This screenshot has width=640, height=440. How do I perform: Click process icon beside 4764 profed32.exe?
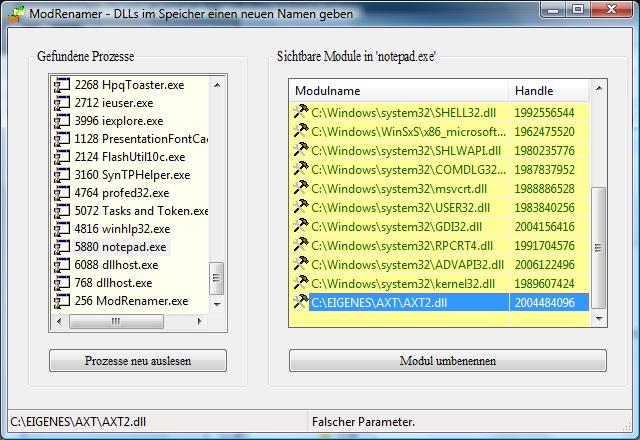[62, 193]
